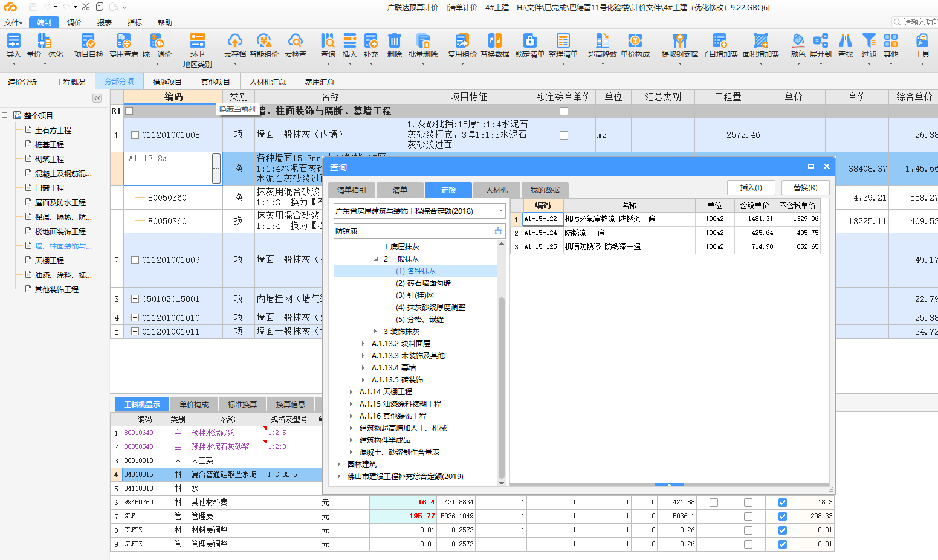Click the query tree vertical scrollbar
Viewport: 938px width, 560px height.
502,387
